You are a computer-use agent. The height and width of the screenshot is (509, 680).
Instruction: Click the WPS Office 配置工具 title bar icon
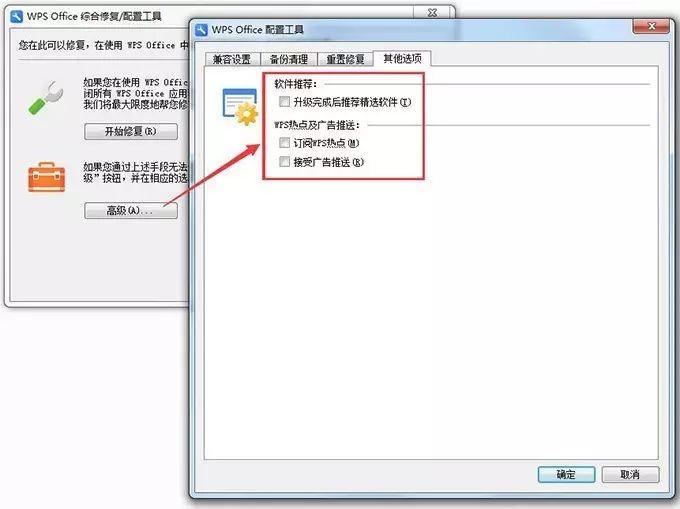[202, 30]
